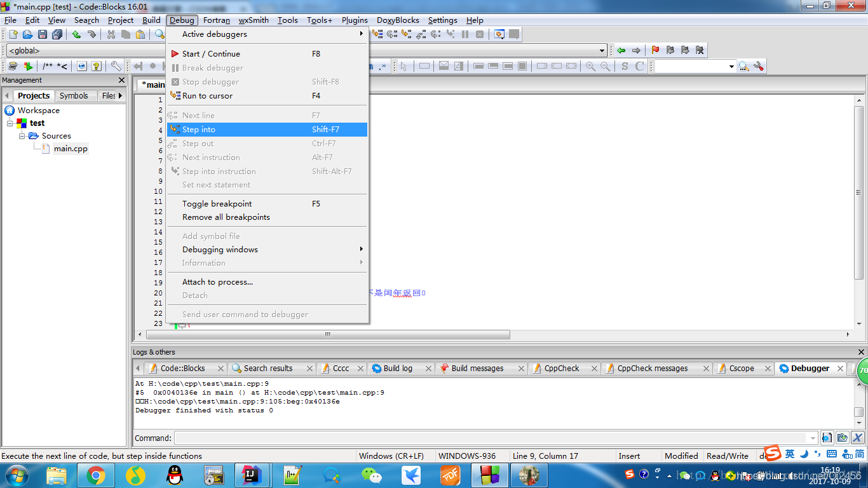The height and width of the screenshot is (488, 868).
Task: Open the IntelliJ IDEA taskbar icon
Action: (254, 475)
